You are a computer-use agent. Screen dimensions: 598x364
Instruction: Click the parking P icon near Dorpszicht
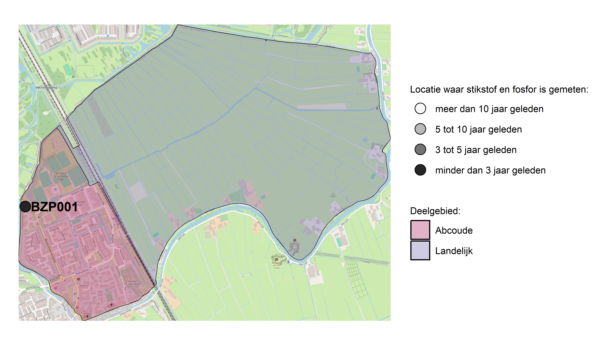[75, 294]
